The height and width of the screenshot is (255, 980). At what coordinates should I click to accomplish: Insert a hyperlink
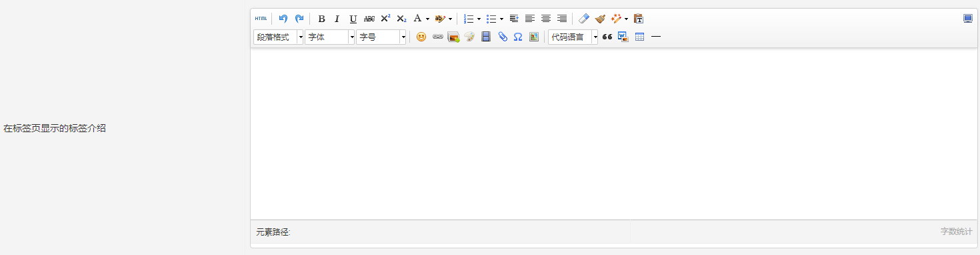click(x=438, y=37)
